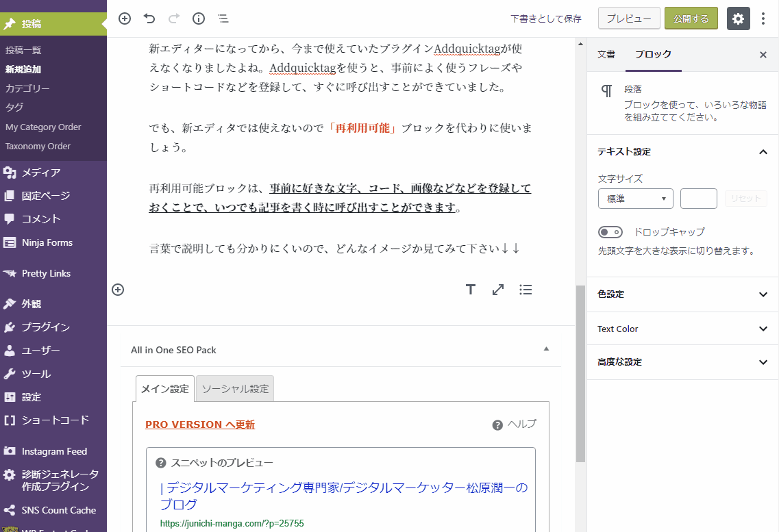The width and height of the screenshot is (779, 532).
Task: Expand the 高度な設定 section
Action: click(x=682, y=362)
